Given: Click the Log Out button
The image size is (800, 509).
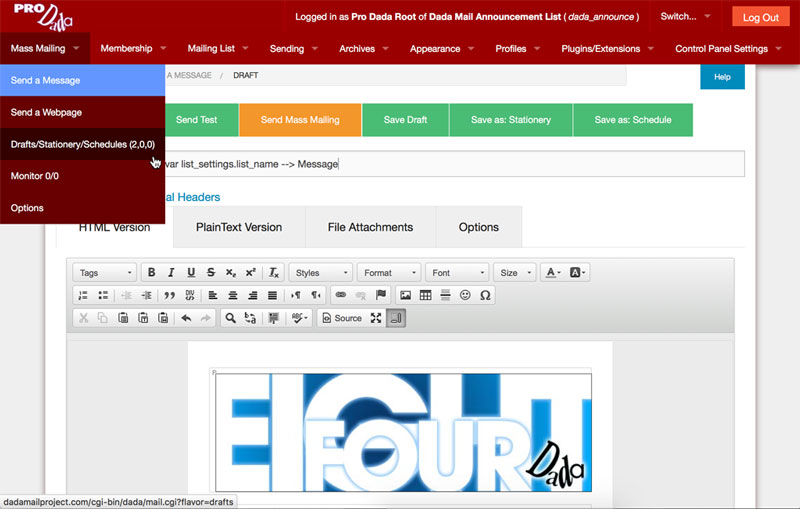Looking at the screenshot, I should point(761,17).
